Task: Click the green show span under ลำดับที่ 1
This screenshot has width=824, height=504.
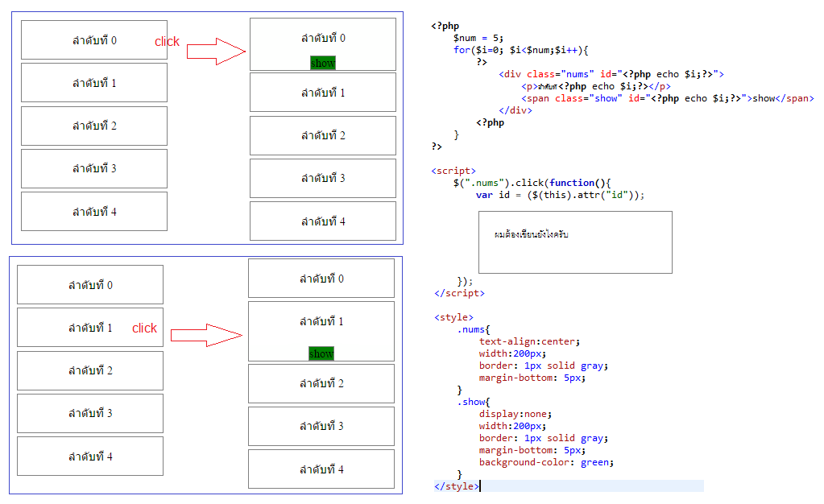Action: click(x=321, y=353)
